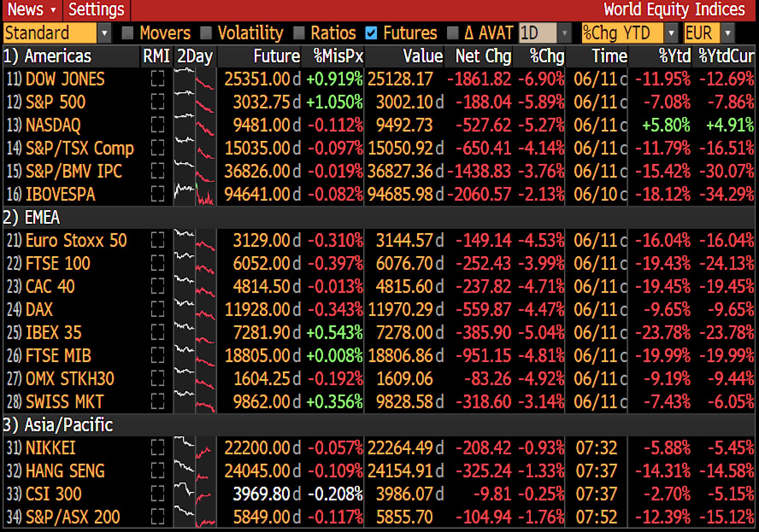Enable the Δ AVAT checkbox
759x532 pixels.
pos(452,33)
